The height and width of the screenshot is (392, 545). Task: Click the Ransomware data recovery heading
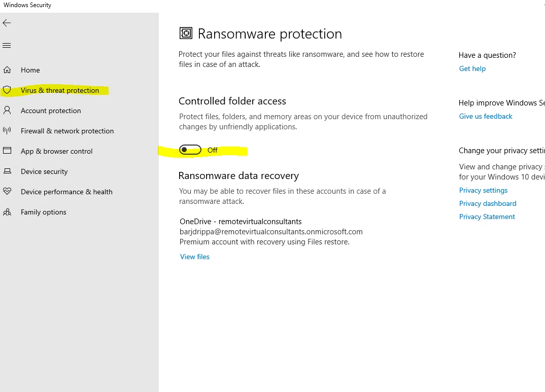tap(239, 175)
